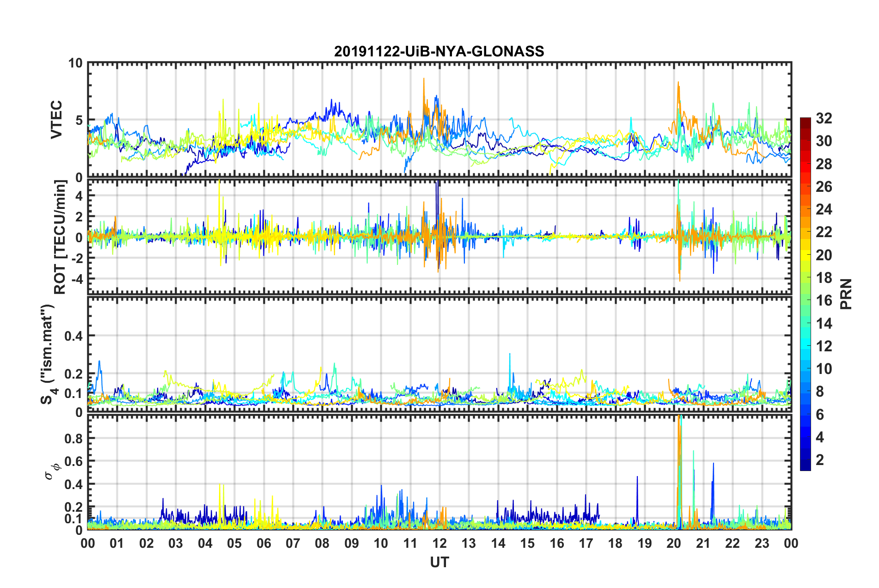Click the 0.6 tick on the sigma-phi axis
879x588 pixels.
pos(73,461)
